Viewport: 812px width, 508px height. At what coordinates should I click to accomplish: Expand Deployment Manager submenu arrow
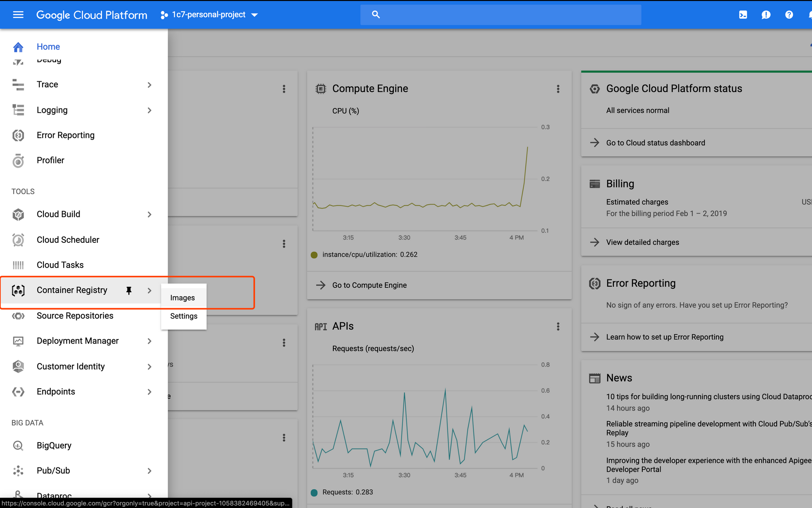click(149, 341)
